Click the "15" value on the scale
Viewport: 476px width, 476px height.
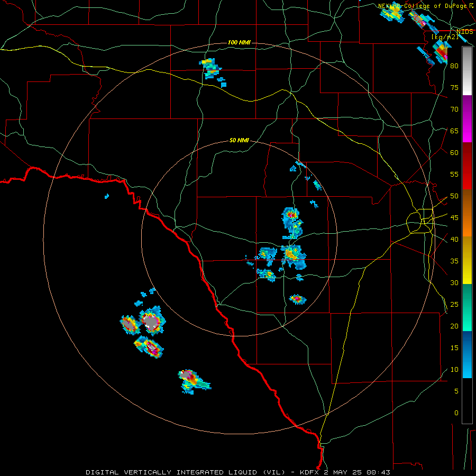(454, 348)
